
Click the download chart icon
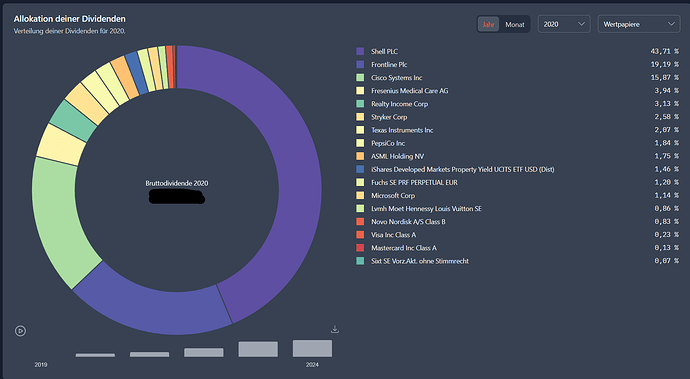[335, 329]
